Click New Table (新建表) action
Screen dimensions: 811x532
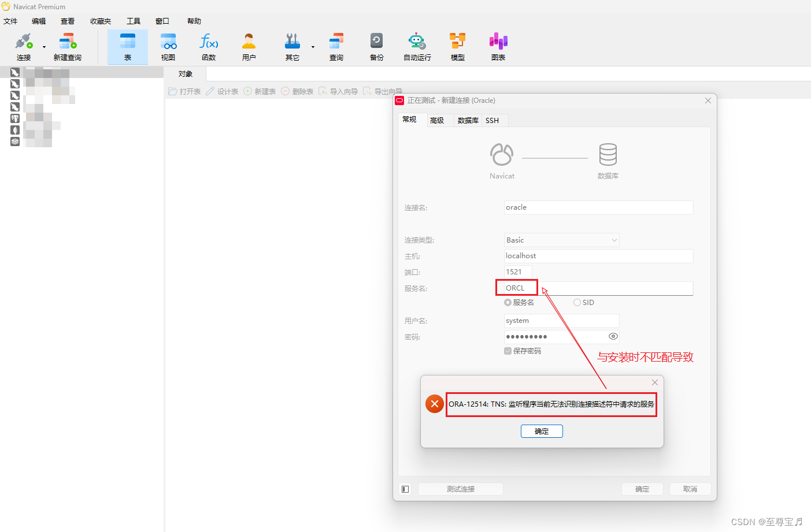click(260, 91)
